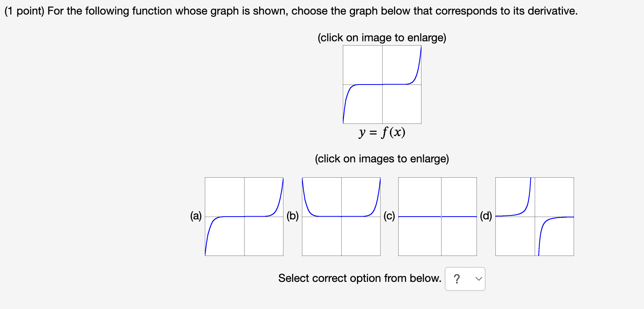This screenshot has height=309, width=644.
Task: Enlarge the option (d) graph image
Action: 534,216
